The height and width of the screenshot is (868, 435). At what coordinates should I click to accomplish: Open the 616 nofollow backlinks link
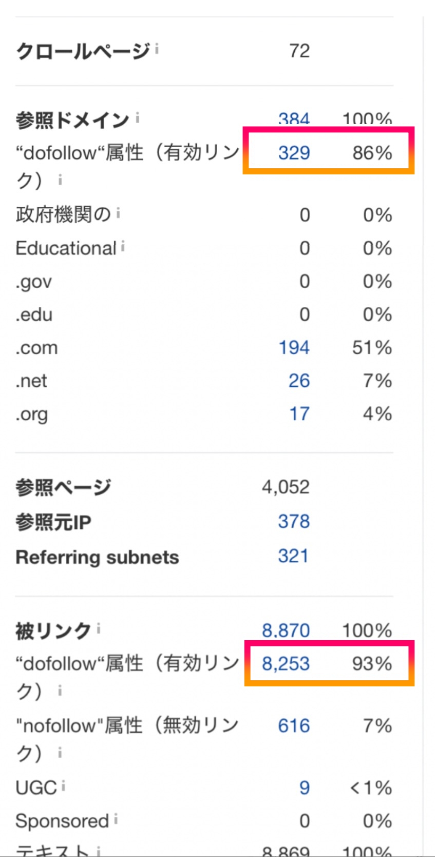(294, 725)
